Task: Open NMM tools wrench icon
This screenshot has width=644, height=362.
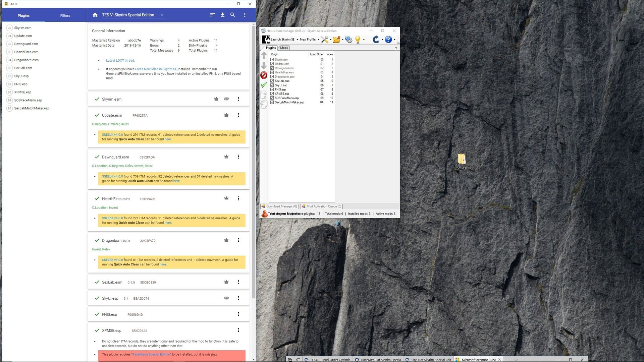Action: coord(324,40)
